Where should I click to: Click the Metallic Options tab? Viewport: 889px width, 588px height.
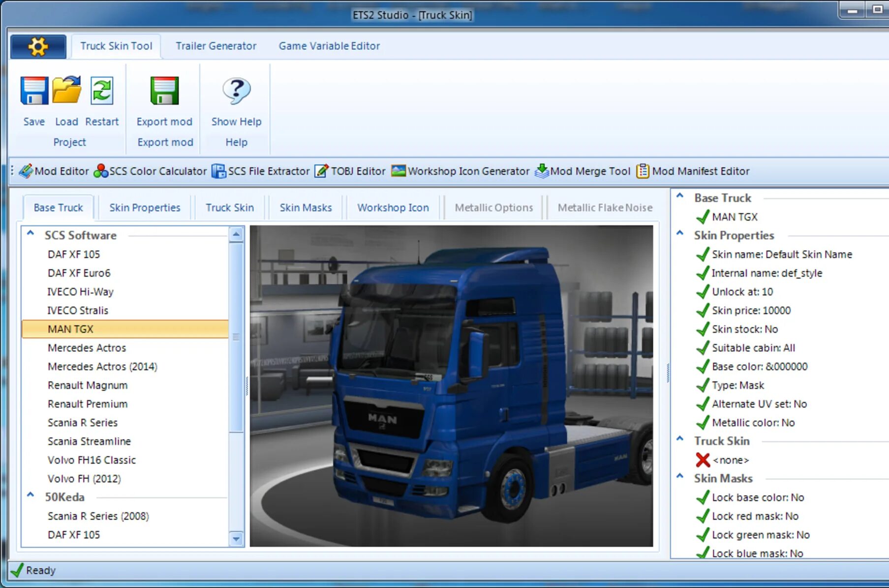(493, 207)
